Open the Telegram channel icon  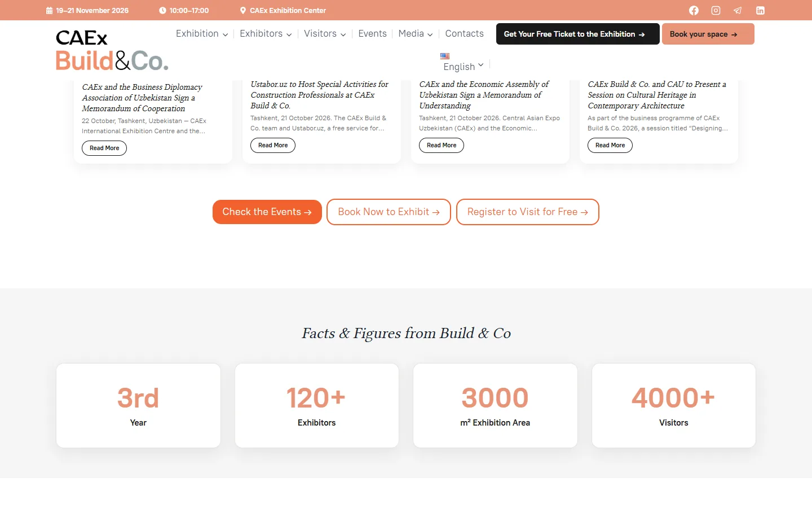click(738, 10)
